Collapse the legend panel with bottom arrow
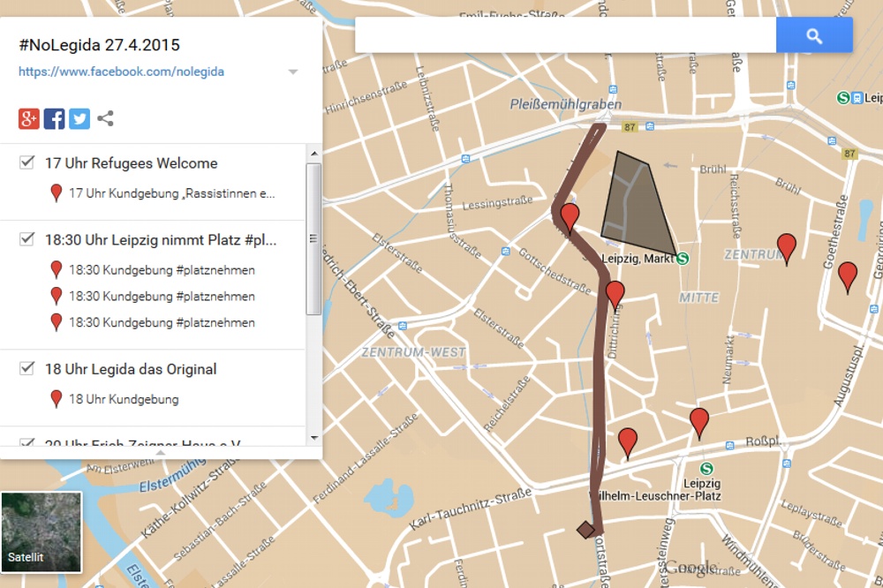Viewport: 883px width, 588px height. 161,452
